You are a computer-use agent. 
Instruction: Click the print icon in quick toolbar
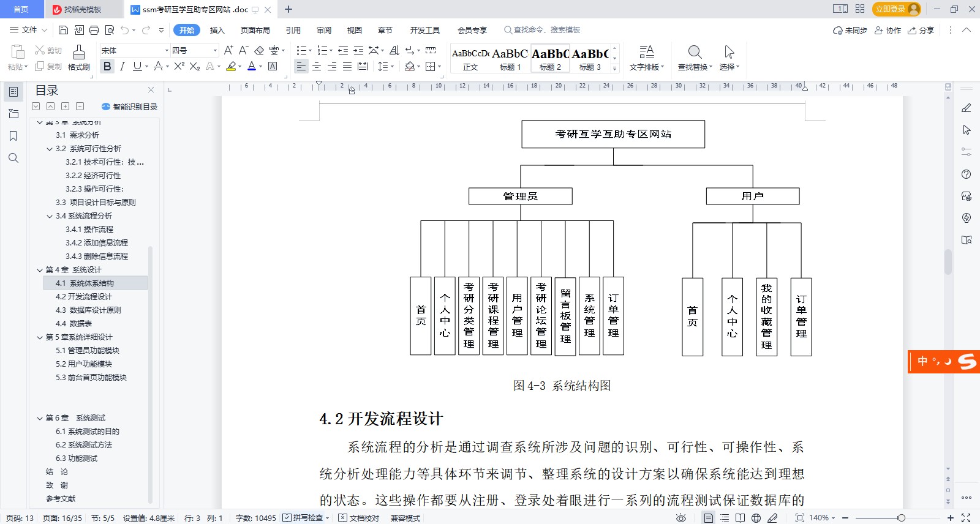(x=94, y=30)
